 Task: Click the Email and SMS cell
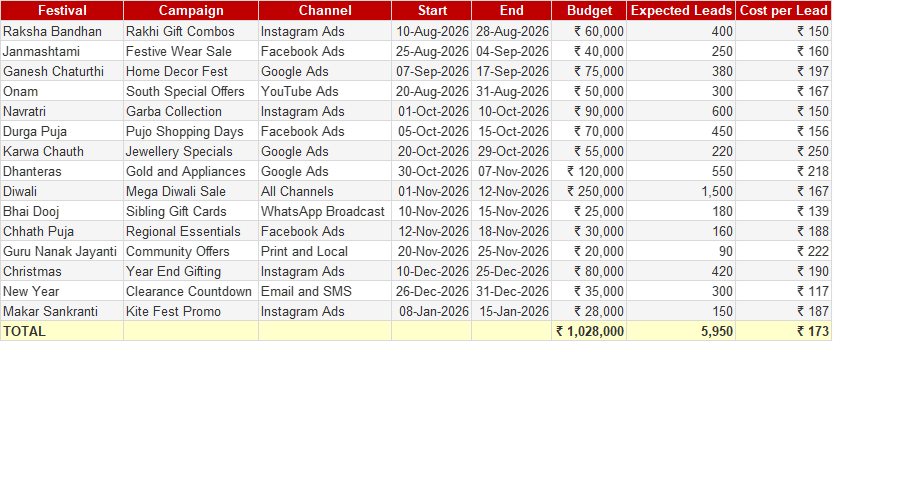(325, 291)
